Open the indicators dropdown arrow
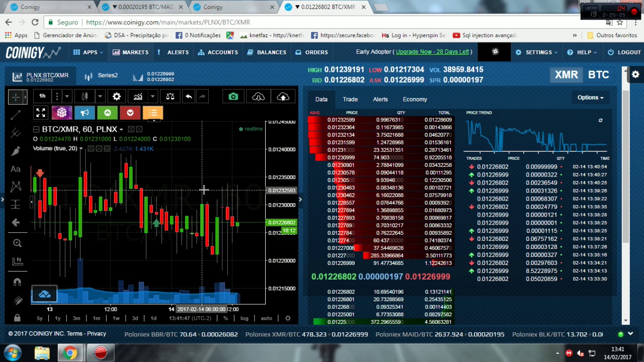This screenshot has width=644, height=362. click(152, 97)
